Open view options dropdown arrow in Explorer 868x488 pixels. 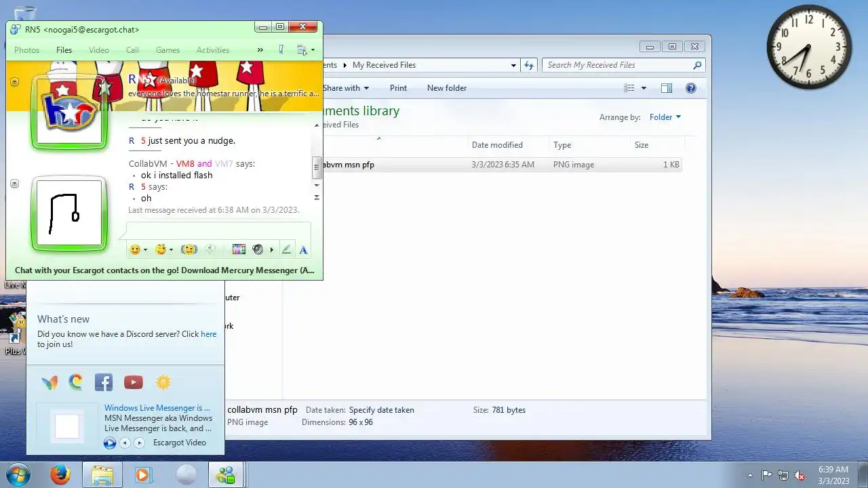[644, 88]
